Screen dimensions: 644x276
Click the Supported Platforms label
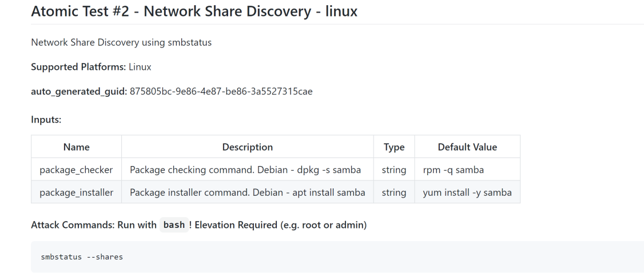coord(78,67)
